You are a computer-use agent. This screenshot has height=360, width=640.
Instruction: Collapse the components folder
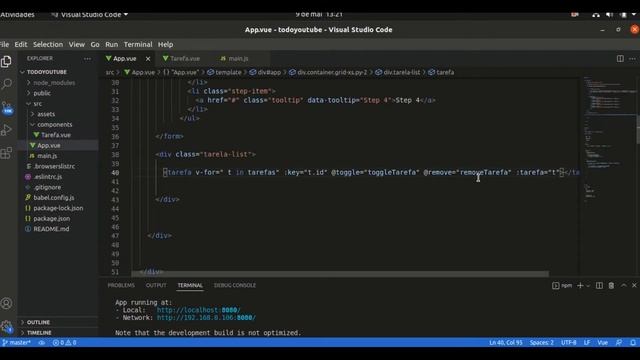point(54,124)
